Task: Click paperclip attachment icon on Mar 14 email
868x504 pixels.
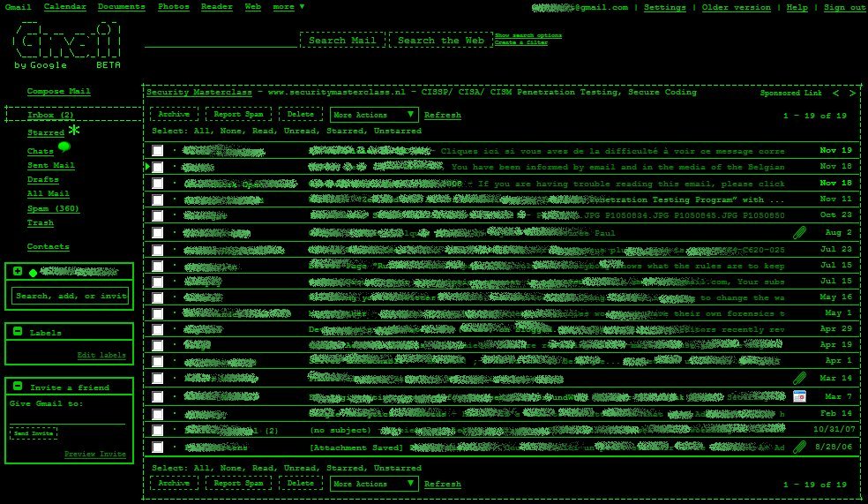Action: 799,379
